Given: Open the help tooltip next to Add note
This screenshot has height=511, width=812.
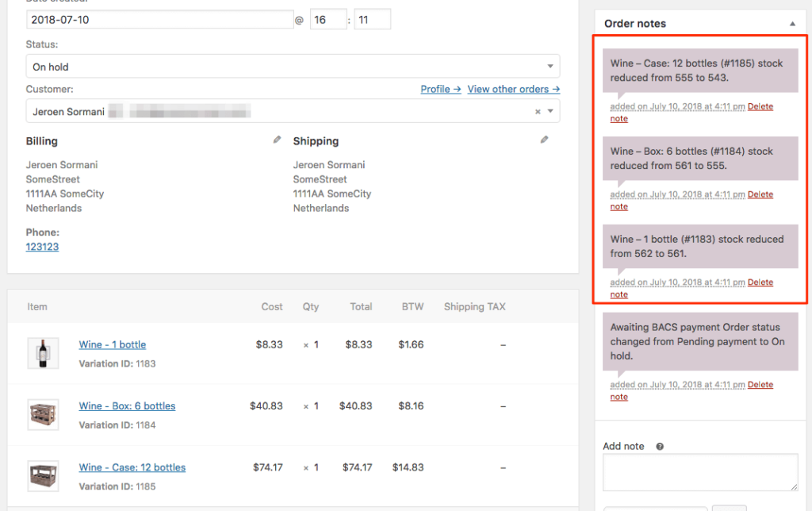Looking at the screenshot, I should [659, 446].
